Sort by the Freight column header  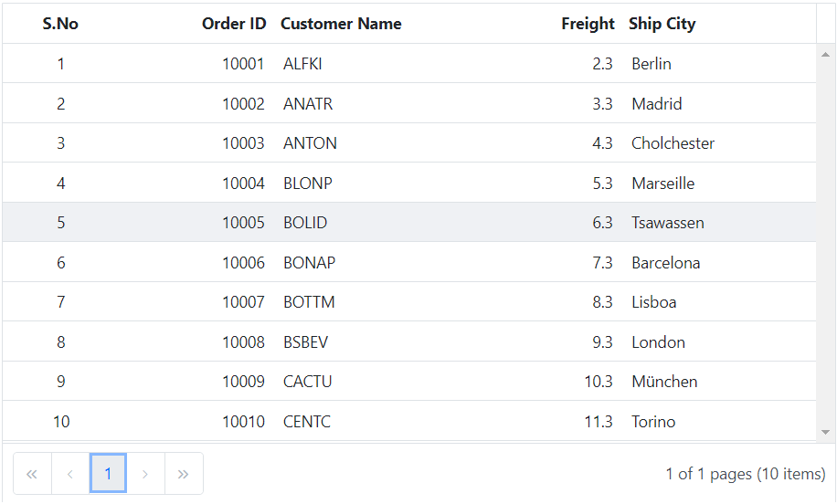pos(588,24)
